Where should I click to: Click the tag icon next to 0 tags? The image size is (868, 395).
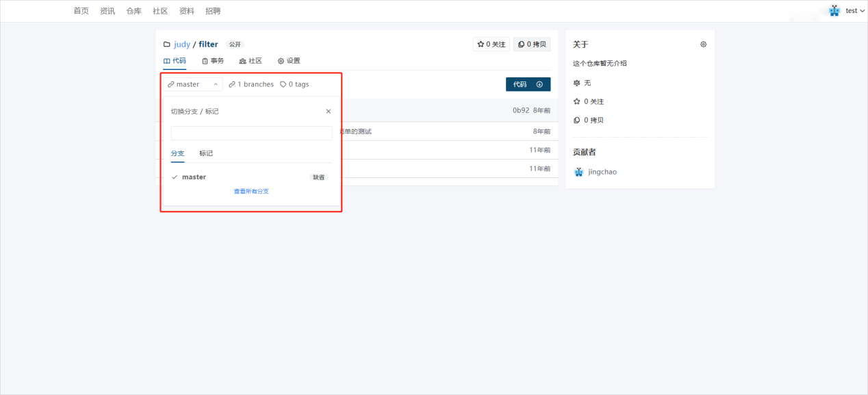[x=283, y=85]
